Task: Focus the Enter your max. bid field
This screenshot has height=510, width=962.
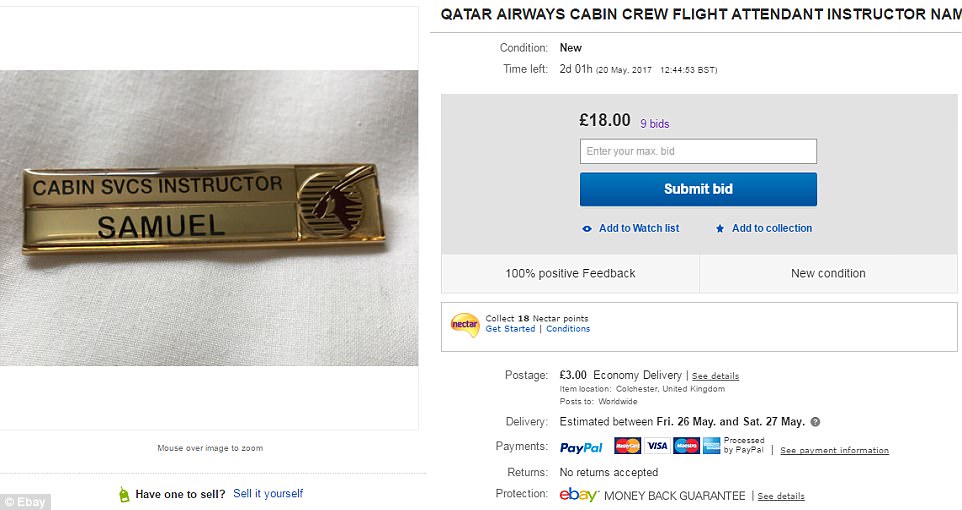Action: click(x=698, y=152)
